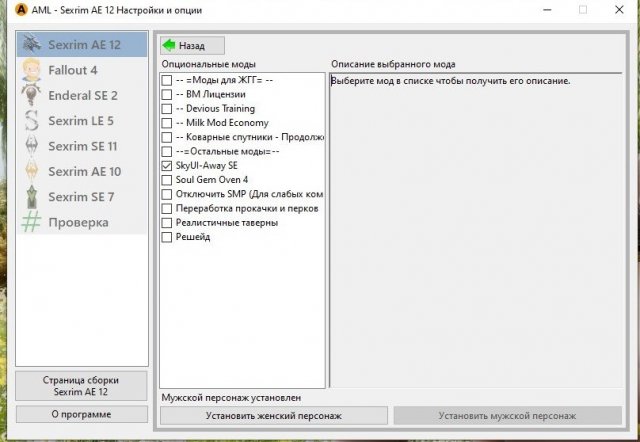Viewport: 640px width, 442px height.
Task: Click the Fallout 4 Vault Boy icon
Action: tap(32, 71)
